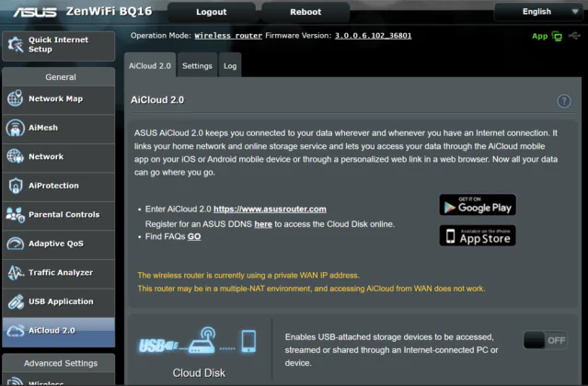Click the 'here' DDNS registration link
The height and width of the screenshot is (386, 588).
pyautogui.click(x=263, y=224)
